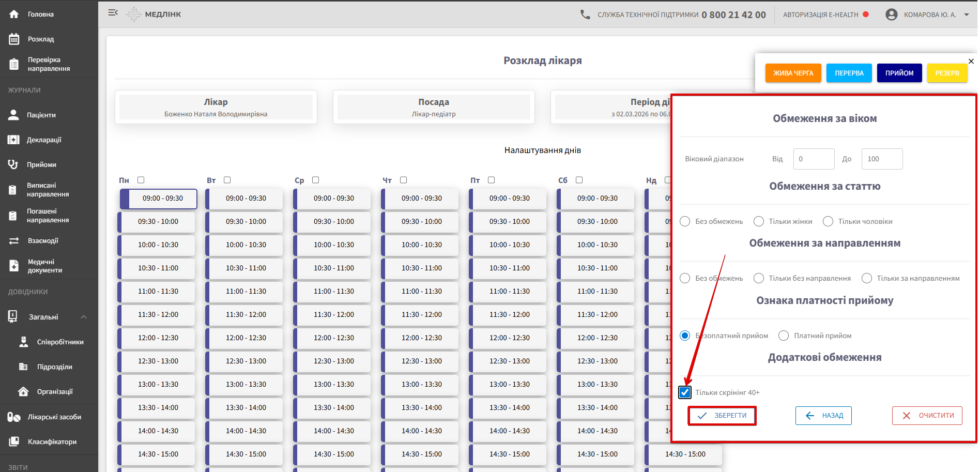This screenshot has height=472, width=980.
Task: Select the Тільки жінки radio option
Action: (759, 221)
